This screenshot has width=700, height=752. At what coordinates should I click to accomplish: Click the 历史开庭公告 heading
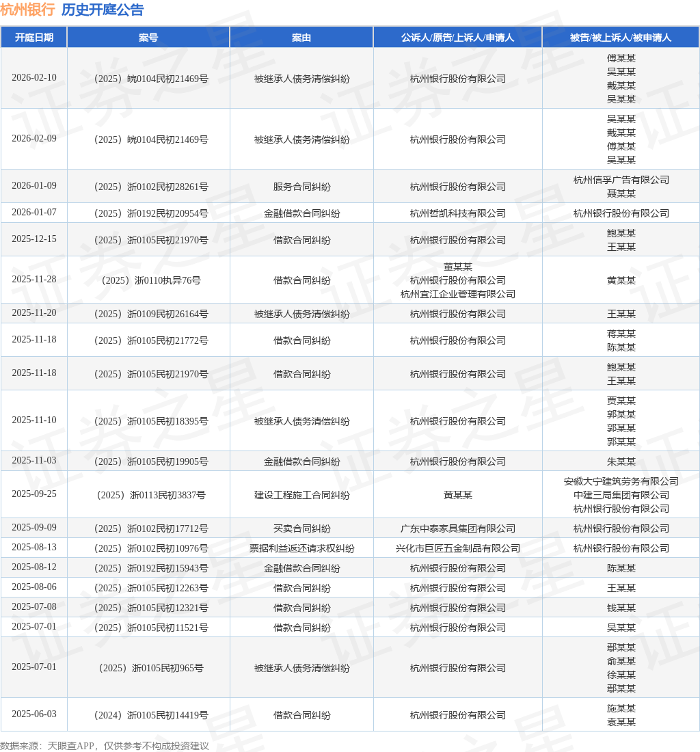point(103,10)
